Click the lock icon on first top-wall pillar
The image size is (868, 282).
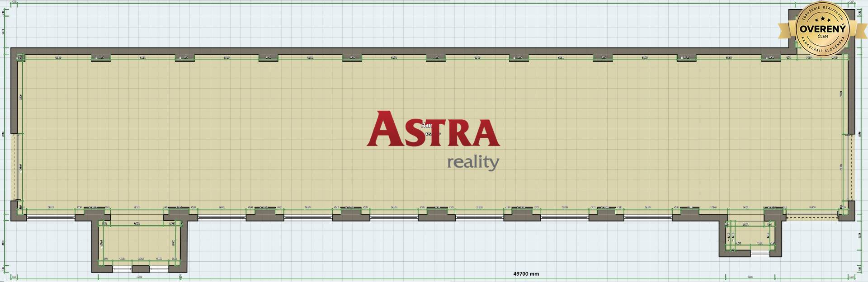pos(96,58)
